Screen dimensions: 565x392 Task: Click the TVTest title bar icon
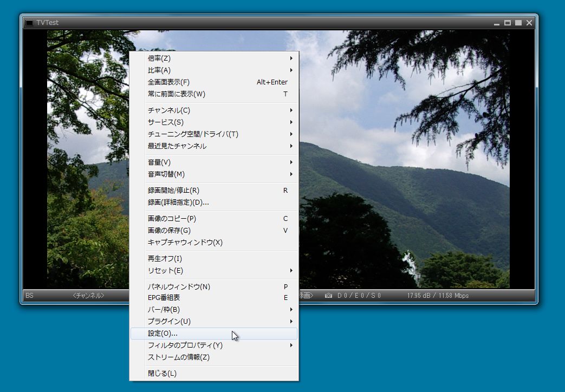[x=30, y=23]
